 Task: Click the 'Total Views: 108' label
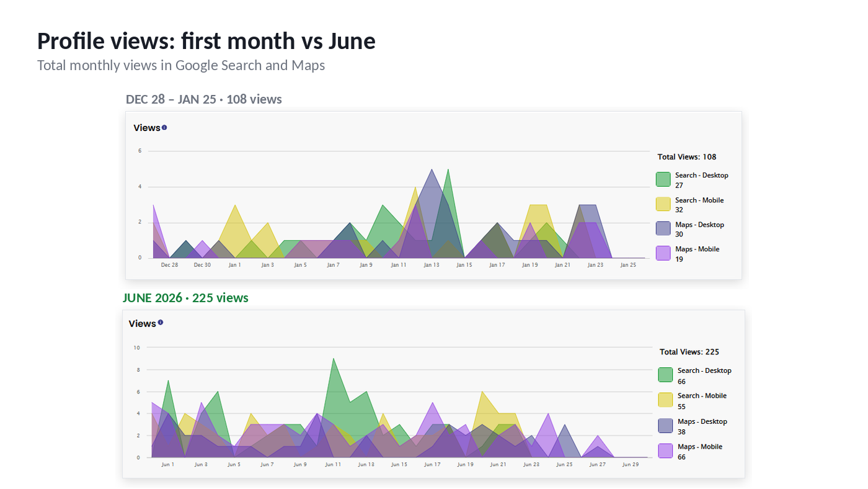(687, 157)
